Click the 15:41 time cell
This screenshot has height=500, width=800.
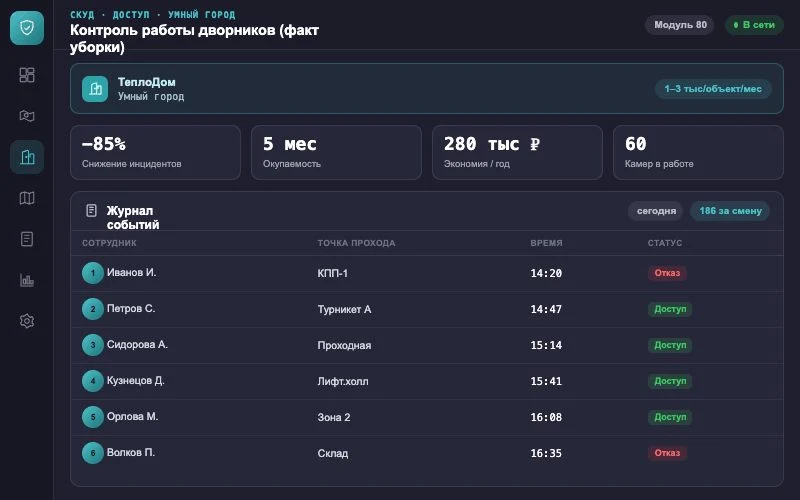coord(546,381)
